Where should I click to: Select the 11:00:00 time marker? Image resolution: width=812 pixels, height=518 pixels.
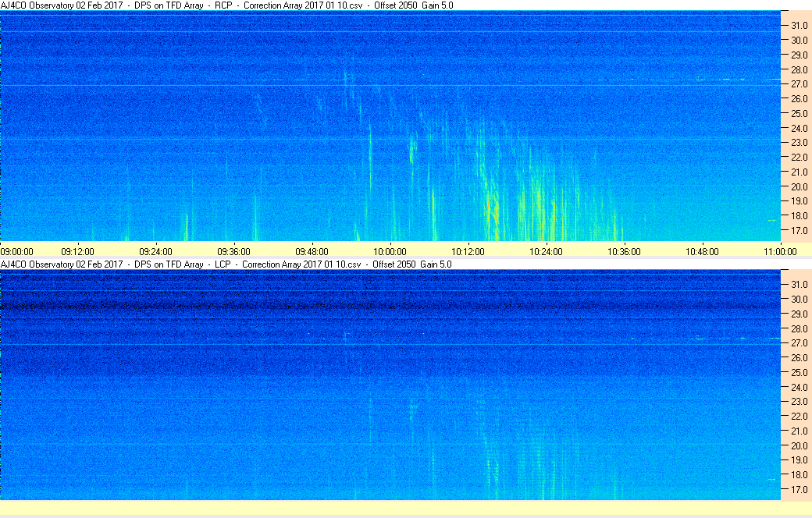780,251
